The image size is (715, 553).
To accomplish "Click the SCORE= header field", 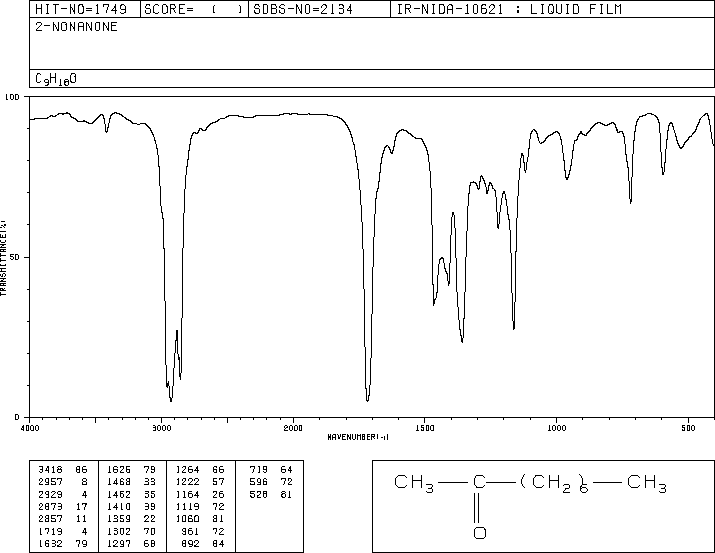I will point(194,9).
